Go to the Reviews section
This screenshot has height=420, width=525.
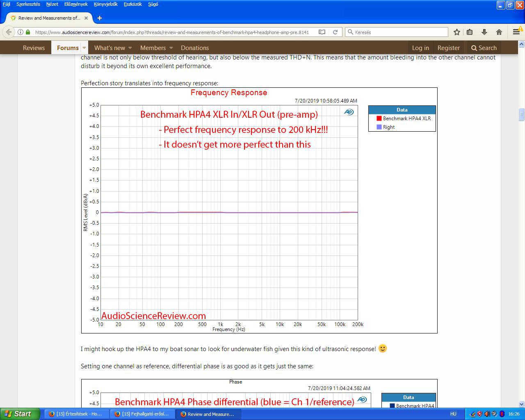[x=34, y=48]
